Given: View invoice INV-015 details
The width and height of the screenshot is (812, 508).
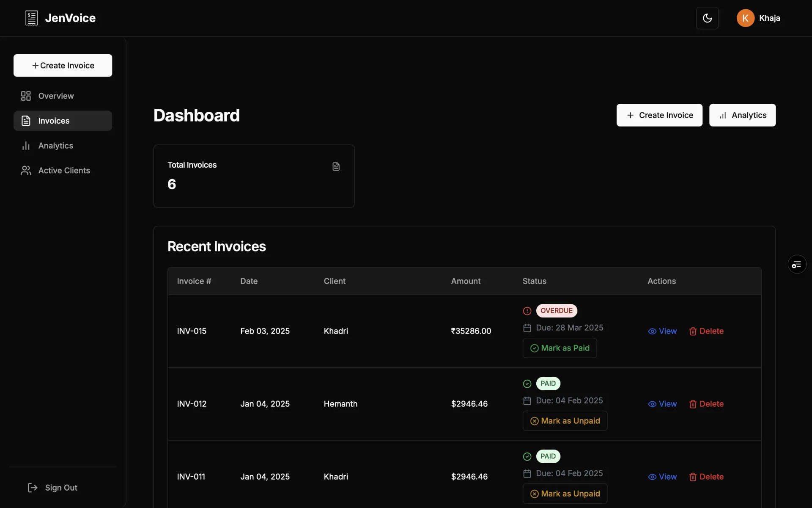Looking at the screenshot, I should pyautogui.click(x=662, y=331).
